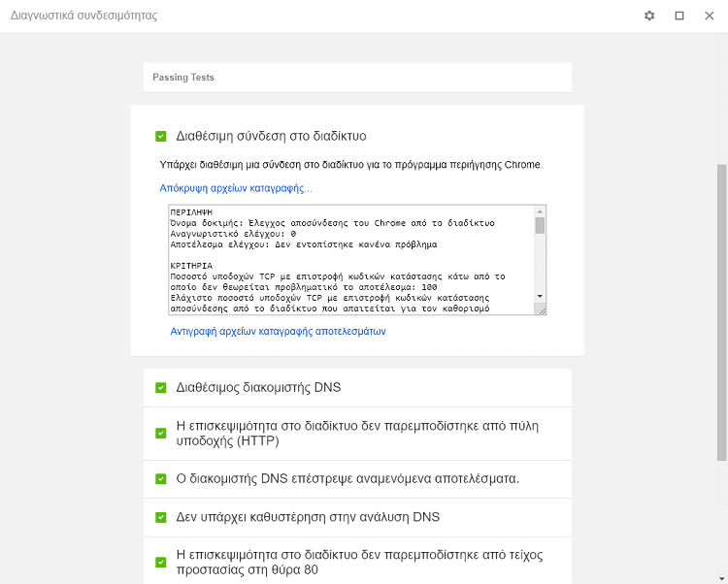This screenshot has height=584, width=728.
Task: Click green check icon for DNS αναμενόμενα αποτελέσματα
Action: (x=160, y=478)
